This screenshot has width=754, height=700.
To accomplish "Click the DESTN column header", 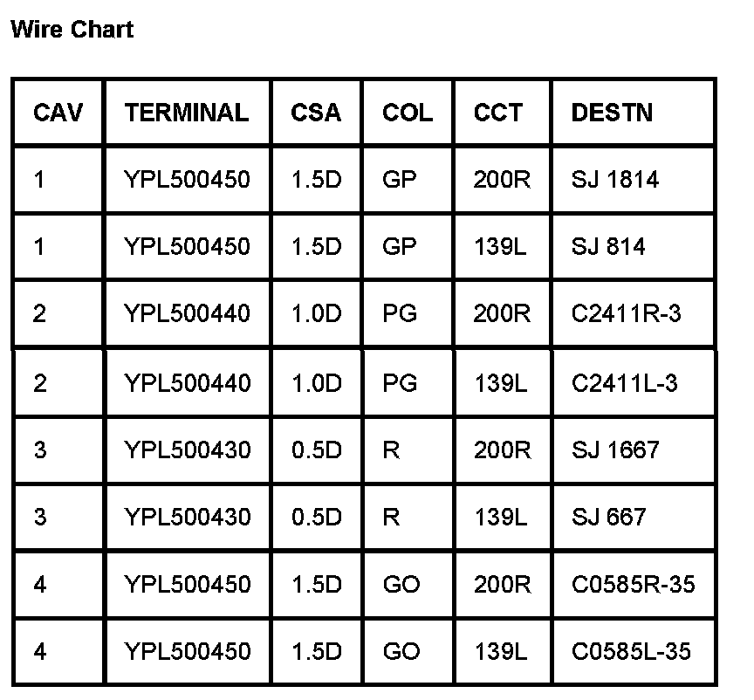I will click(x=612, y=113).
